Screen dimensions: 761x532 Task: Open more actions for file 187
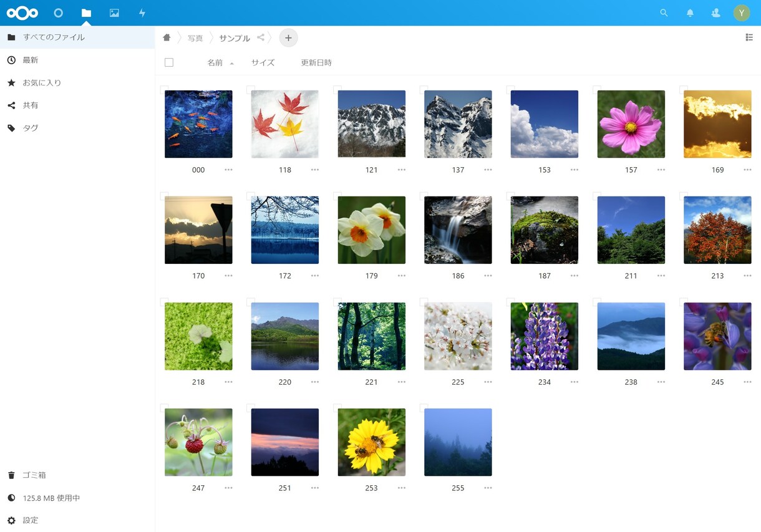574,276
